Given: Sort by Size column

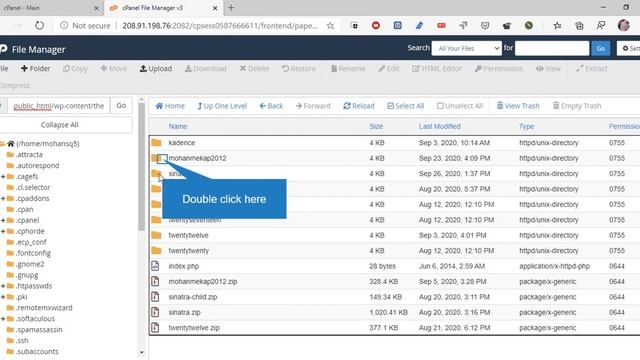Looking at the screenshot, I should tap(376, 127).
